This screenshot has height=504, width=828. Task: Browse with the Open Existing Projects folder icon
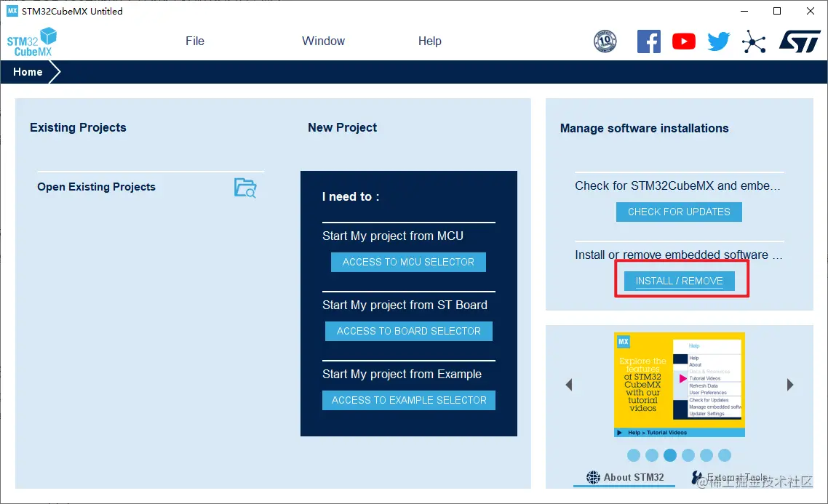[245, 188]
